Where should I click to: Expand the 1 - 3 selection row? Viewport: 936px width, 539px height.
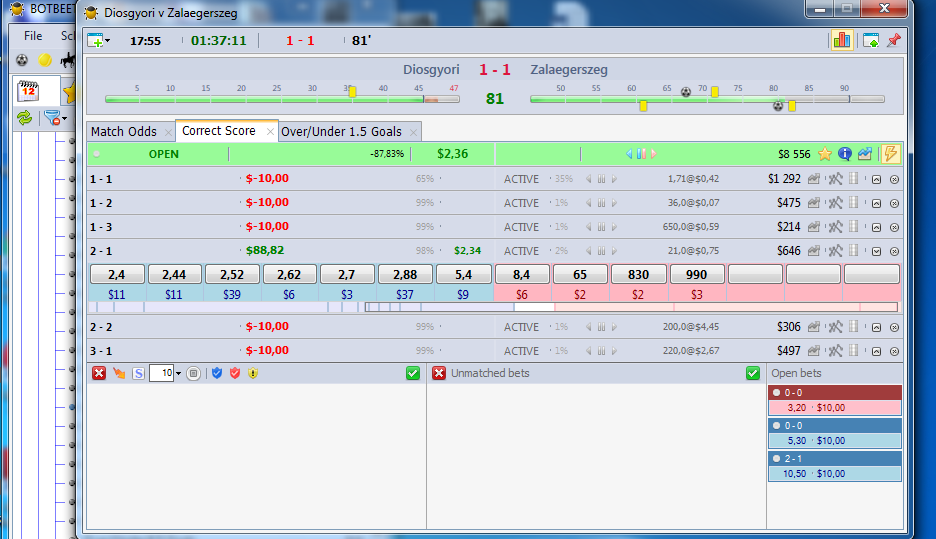876,227
